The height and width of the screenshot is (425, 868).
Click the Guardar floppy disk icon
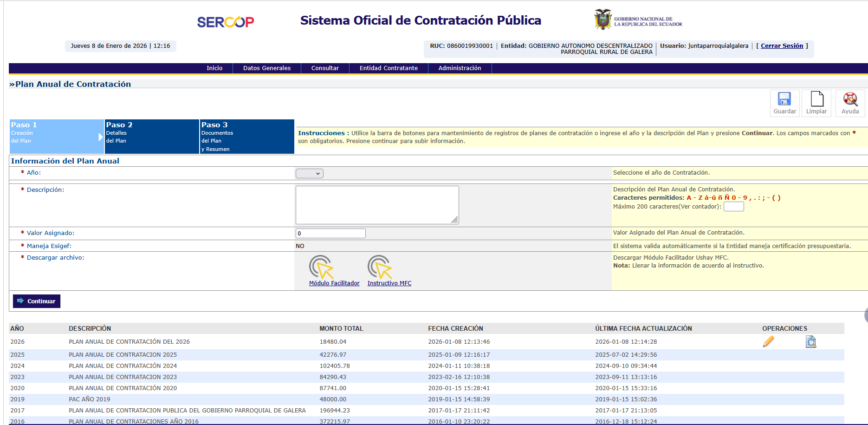(x=784, y=99)
